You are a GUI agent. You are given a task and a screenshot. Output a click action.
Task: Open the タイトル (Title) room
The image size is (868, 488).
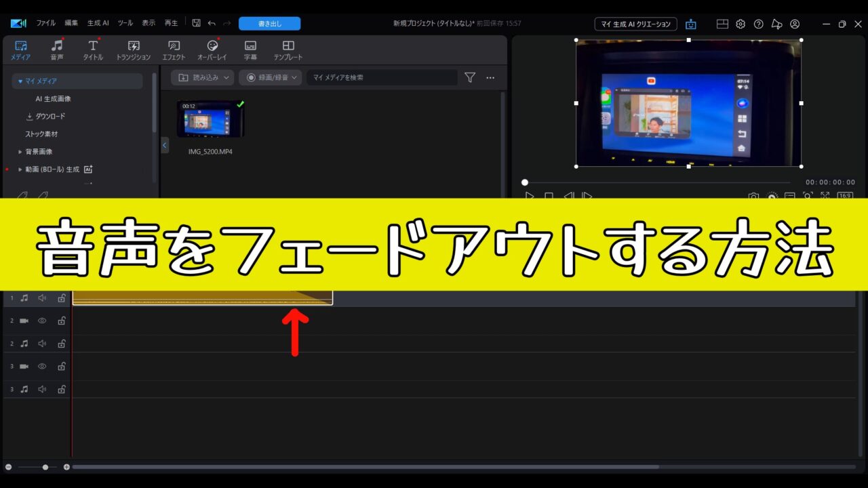point(93,50)
